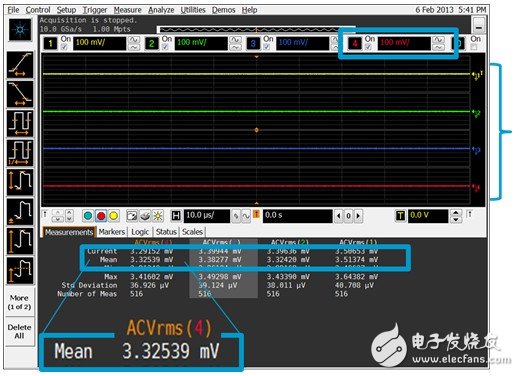Open the Demos menu
The width and height of the screenshot is (519, 376).
224,10
